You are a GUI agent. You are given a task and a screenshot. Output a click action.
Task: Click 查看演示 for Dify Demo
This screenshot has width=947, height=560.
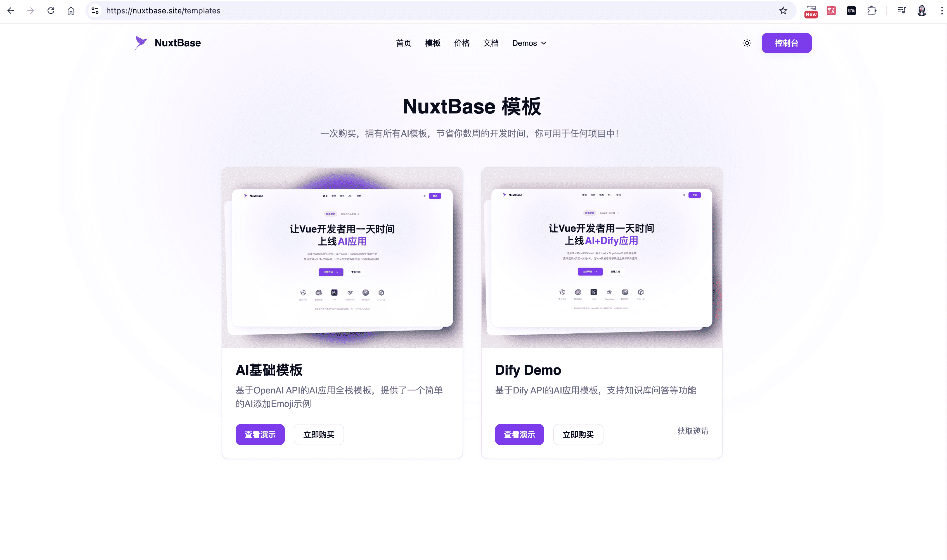(519, 434)
